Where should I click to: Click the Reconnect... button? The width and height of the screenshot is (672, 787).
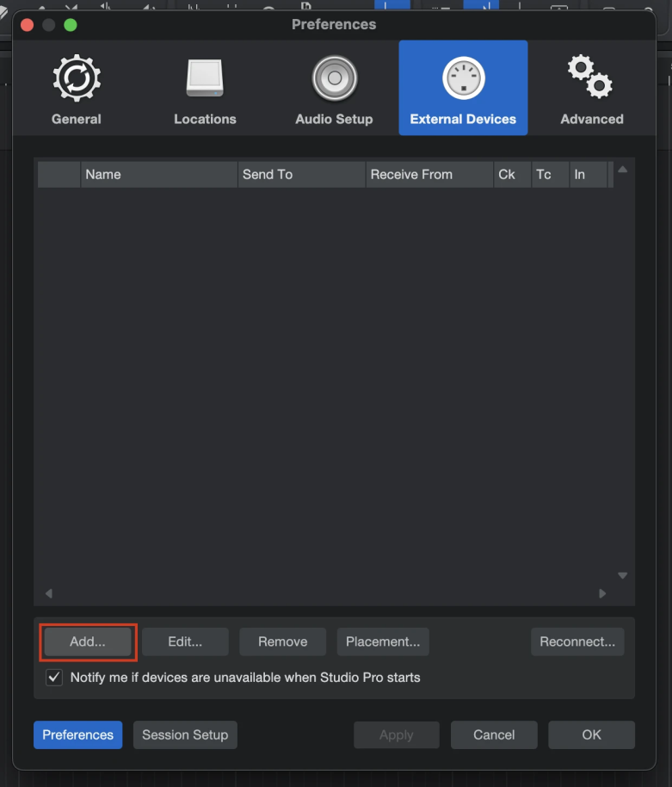point(577,641)
